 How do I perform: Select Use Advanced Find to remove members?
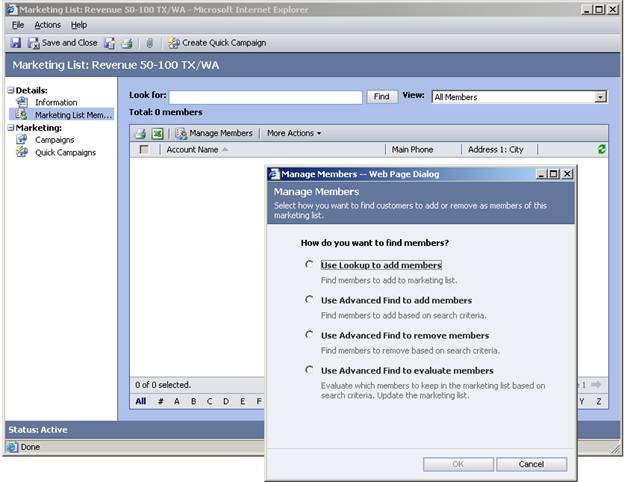tap(310, 335)
